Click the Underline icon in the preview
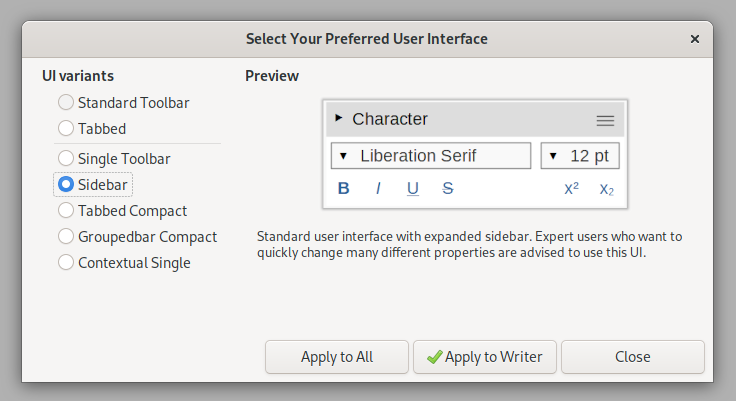Screen dimensions: 736x401 point(413,188)
